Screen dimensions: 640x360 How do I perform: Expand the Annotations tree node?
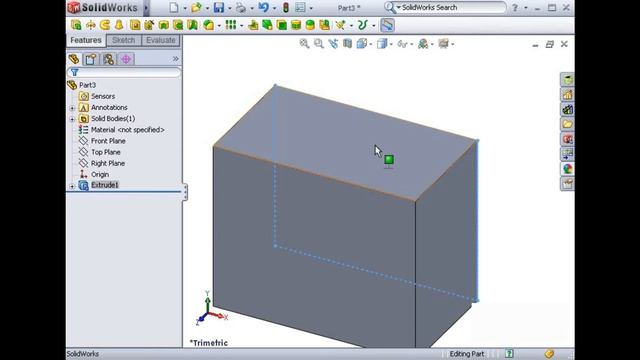pos(72,108)
